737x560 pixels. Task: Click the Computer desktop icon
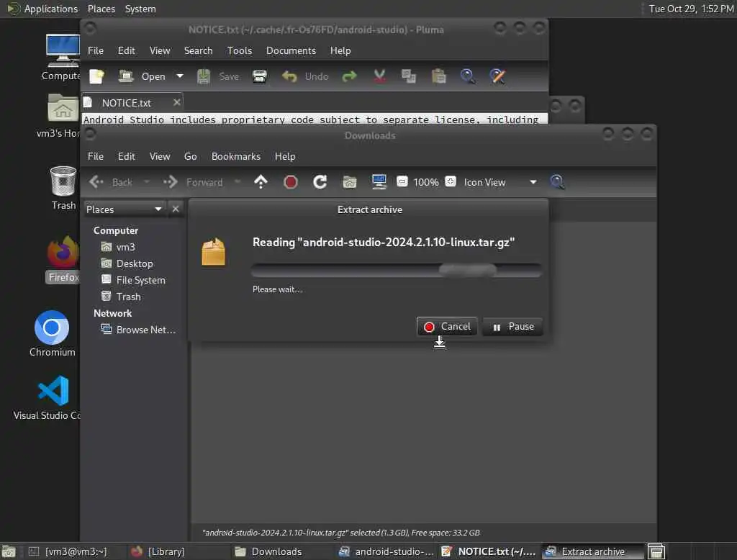(x=62, y=58)
